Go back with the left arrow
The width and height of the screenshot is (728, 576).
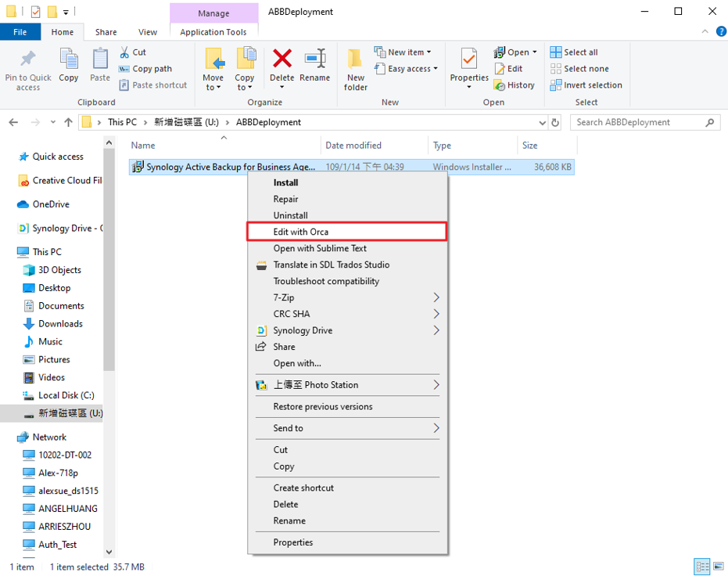click(13, 122)
